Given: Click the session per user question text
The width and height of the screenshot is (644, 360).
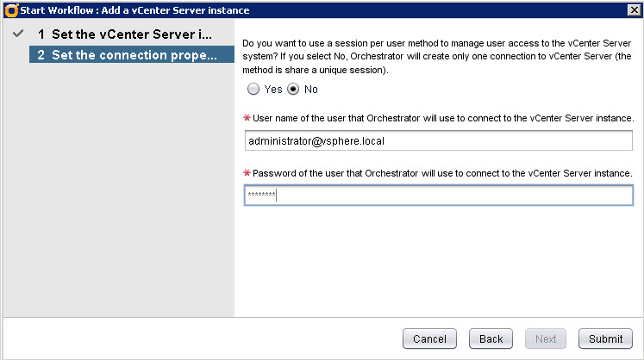Looking at the screenshot, I should coord(438,56).
